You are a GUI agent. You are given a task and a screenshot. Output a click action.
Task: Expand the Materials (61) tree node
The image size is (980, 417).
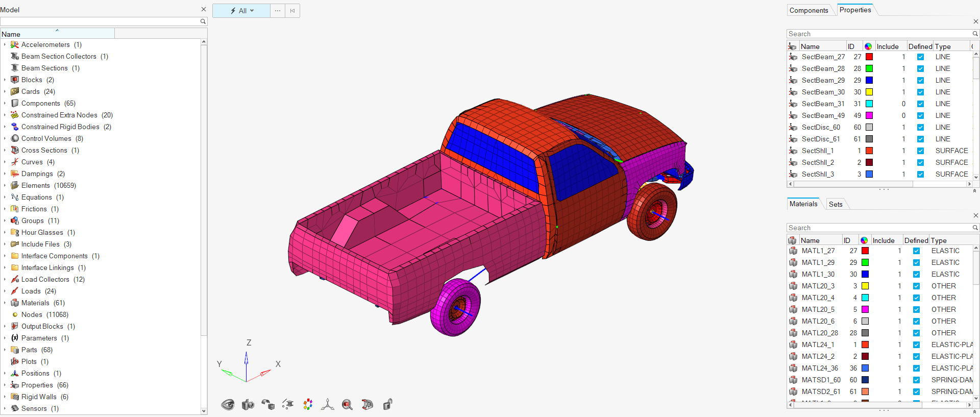pos(5,303)
